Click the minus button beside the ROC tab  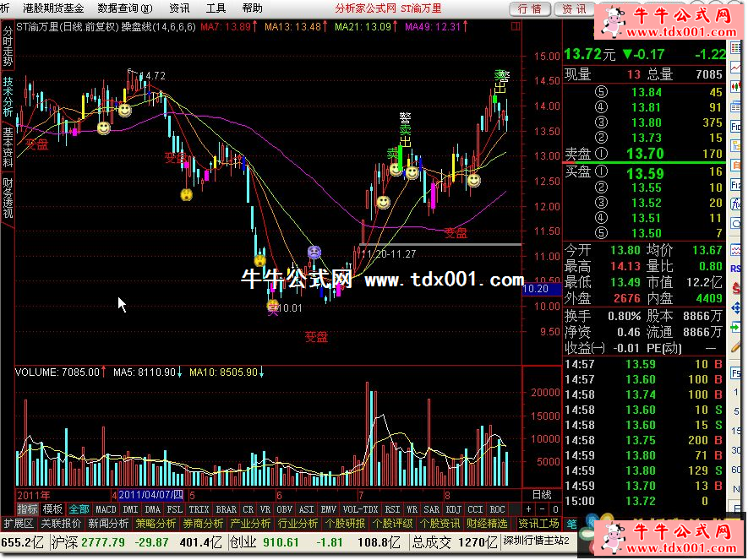(542, 509)
